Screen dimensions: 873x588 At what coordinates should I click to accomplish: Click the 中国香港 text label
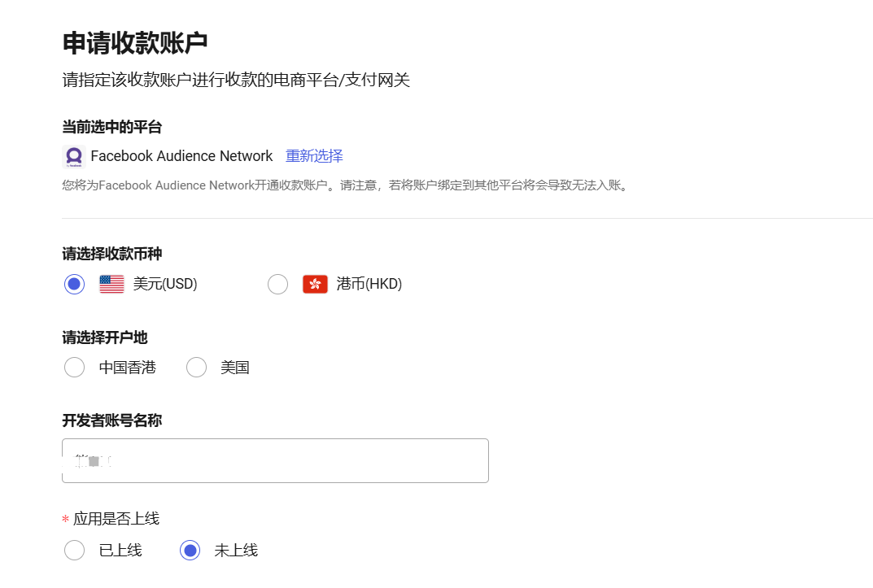(127, 368)
